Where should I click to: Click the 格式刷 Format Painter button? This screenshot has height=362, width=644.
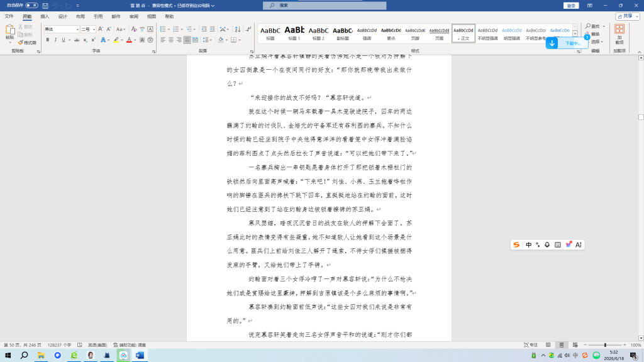coord(27,43)
